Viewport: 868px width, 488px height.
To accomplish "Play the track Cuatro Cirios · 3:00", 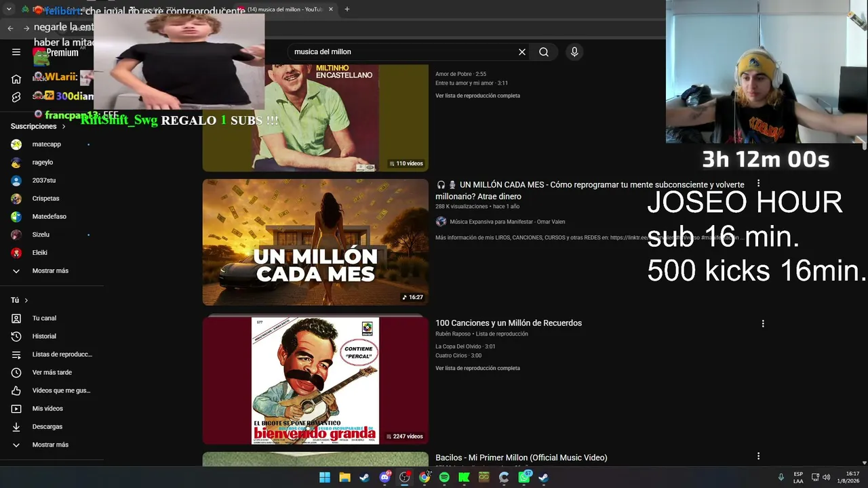I will click(458, 356).
